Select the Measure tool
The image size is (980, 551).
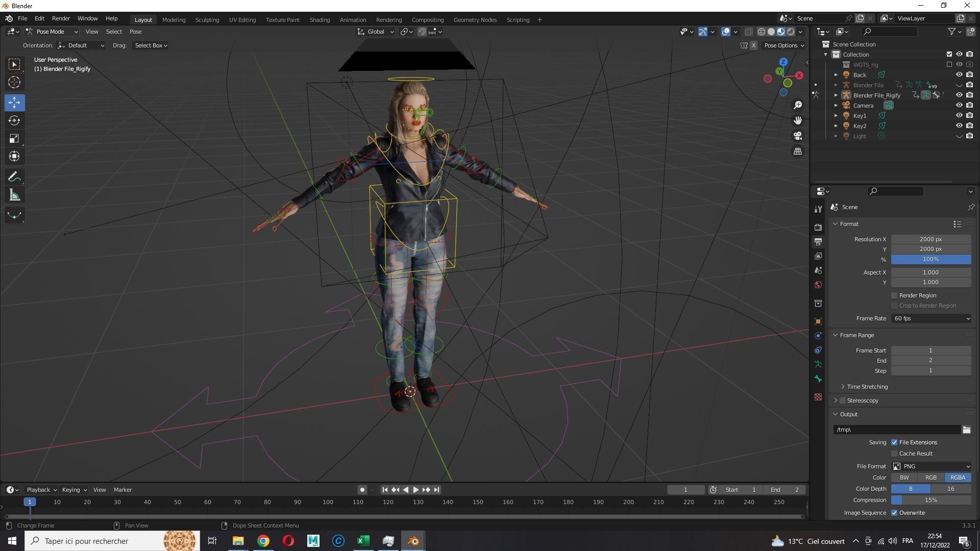click(x=14, y=195)
